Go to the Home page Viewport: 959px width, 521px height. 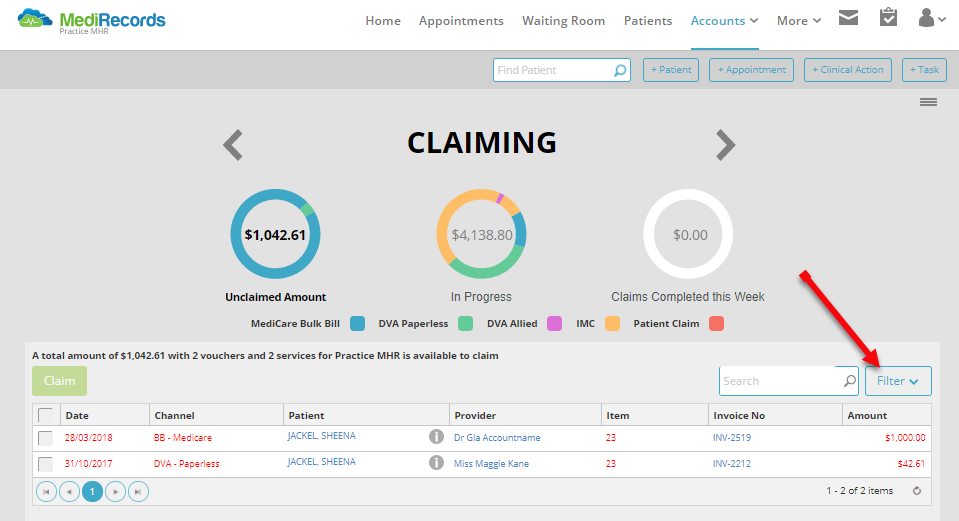pos(383,21)
